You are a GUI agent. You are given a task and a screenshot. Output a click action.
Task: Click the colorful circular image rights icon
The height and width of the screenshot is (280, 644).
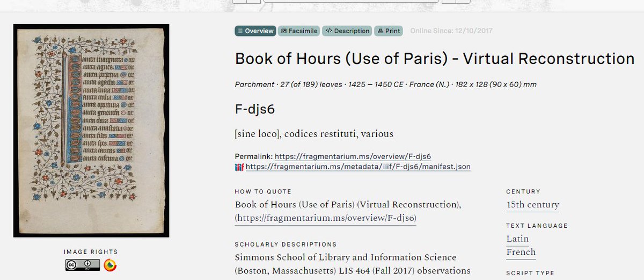click(x=110, y=265)
